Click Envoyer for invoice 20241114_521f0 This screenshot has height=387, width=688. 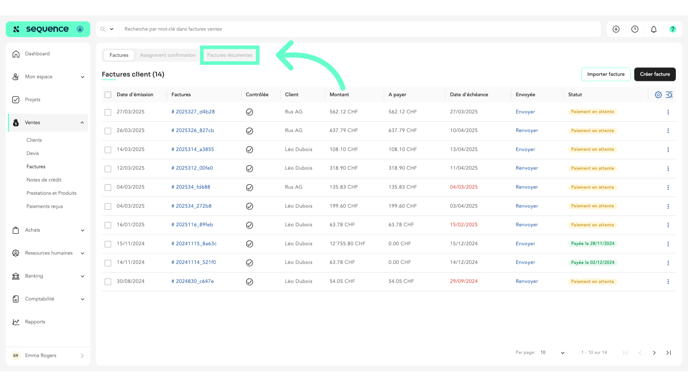pos(525,262)
